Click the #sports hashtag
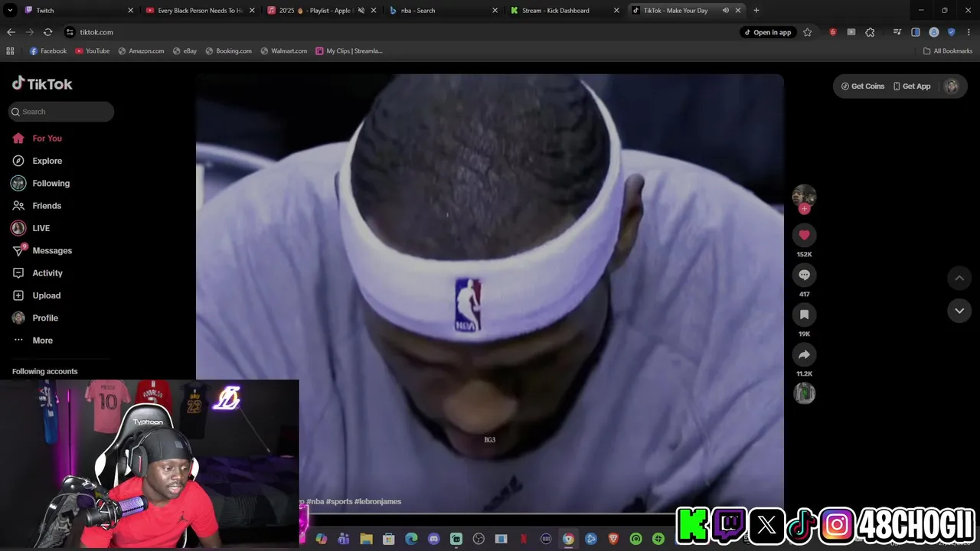980x551 pixels. pos(339,501)
